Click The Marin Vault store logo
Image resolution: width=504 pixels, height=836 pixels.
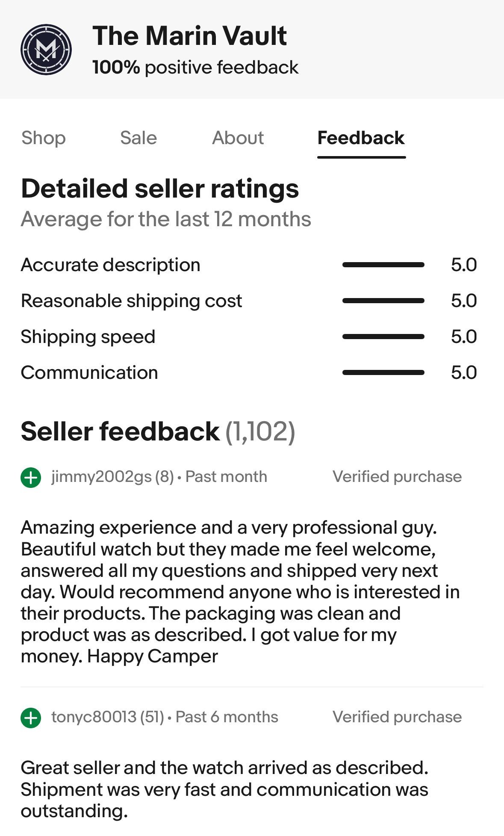pyautogui.click(x=46, y=50)
